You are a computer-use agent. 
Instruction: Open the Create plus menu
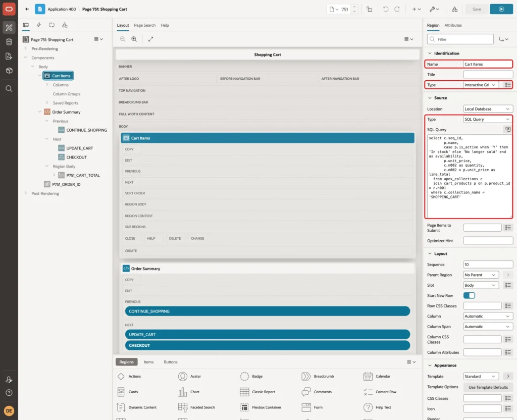417,9
